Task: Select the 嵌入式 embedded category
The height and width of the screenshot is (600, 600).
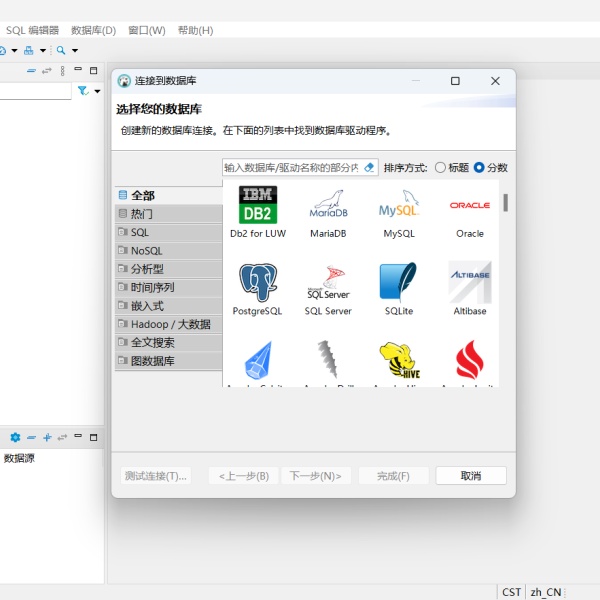Action: [169, 306]
